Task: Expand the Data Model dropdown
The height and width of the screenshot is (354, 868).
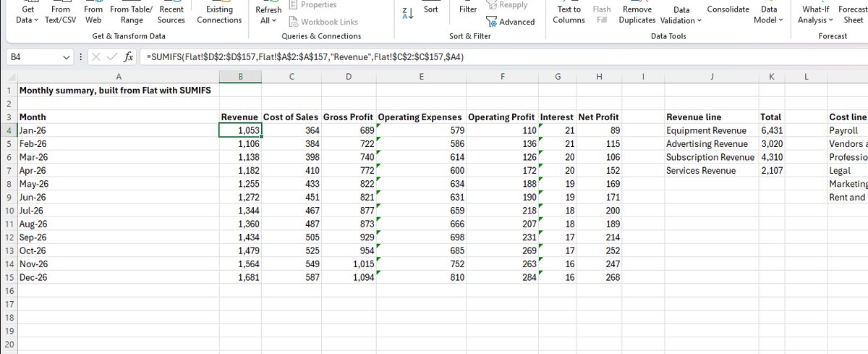Action: click(x=769, y=14)
